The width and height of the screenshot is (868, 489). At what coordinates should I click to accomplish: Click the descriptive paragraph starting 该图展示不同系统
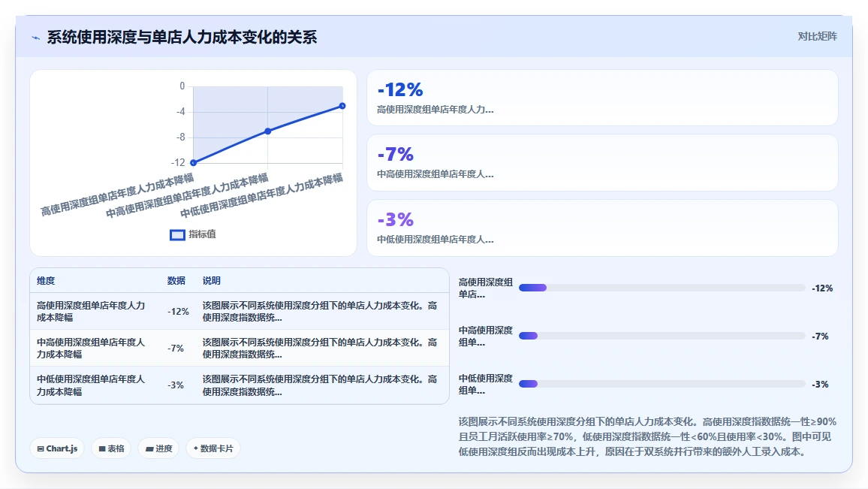pos(648,437)
